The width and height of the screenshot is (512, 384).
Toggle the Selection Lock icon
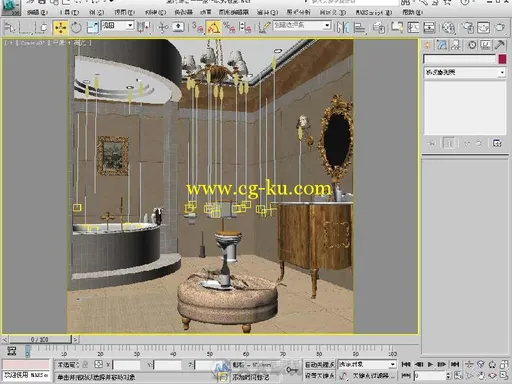tap(85, 365)
